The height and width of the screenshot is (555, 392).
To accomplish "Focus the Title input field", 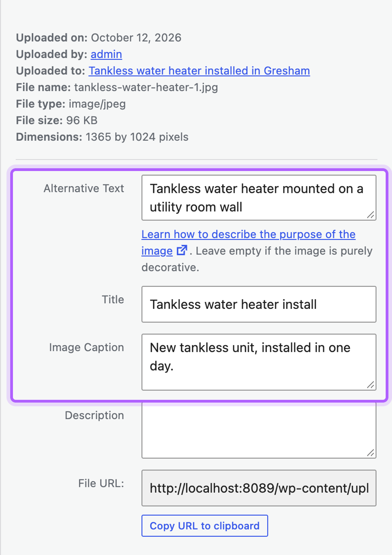I will 259,304.
